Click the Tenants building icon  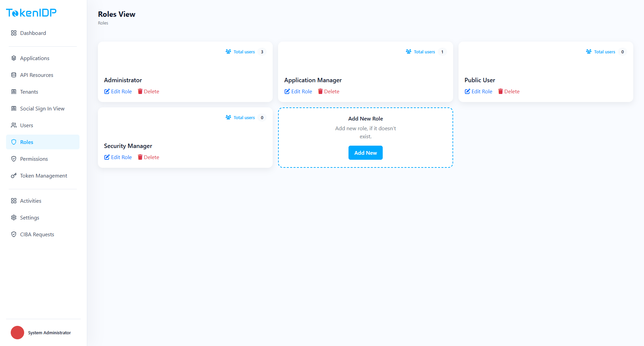[x=14, y=92]
